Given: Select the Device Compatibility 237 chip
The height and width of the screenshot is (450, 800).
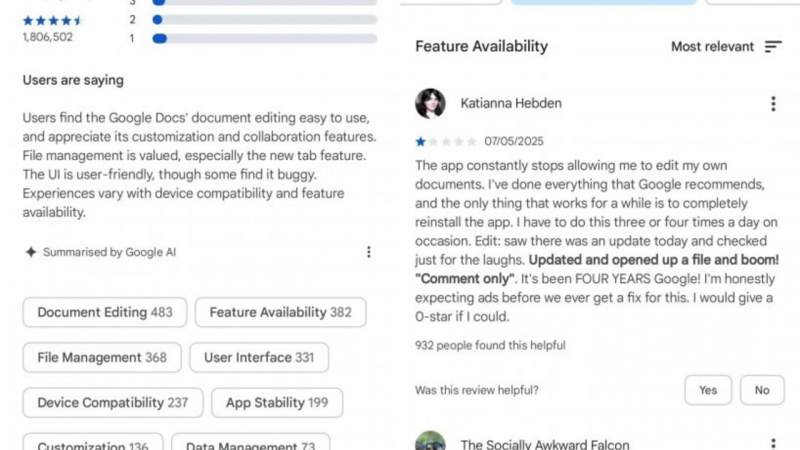Looking at the screenshot, I should tap(113, 403).
